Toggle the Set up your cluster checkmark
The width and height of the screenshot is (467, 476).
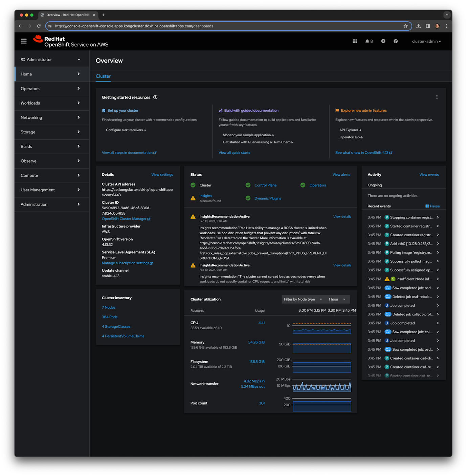[x=103, y=110]
